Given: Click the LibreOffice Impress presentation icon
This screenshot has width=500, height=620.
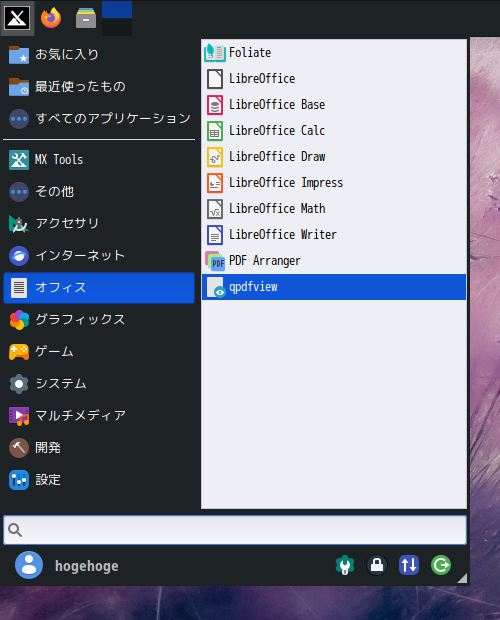Looking at the screenshot, I should tap(215, 183).
